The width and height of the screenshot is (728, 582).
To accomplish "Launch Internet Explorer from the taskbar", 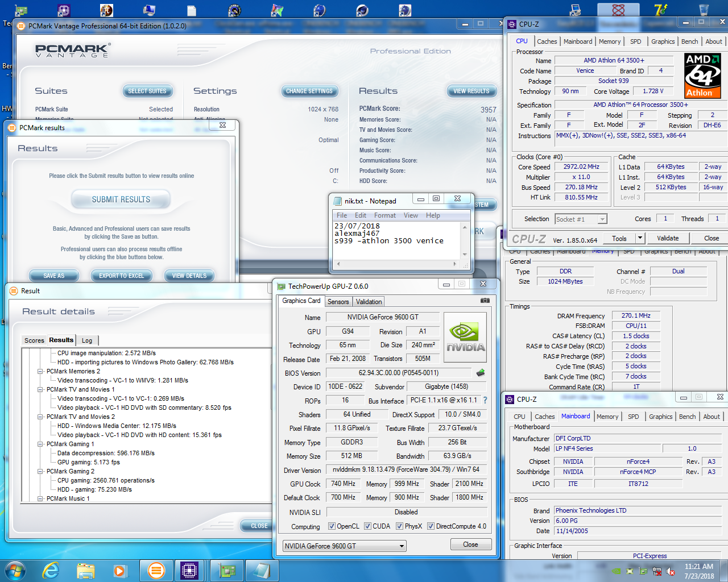I will coord(51,570).
